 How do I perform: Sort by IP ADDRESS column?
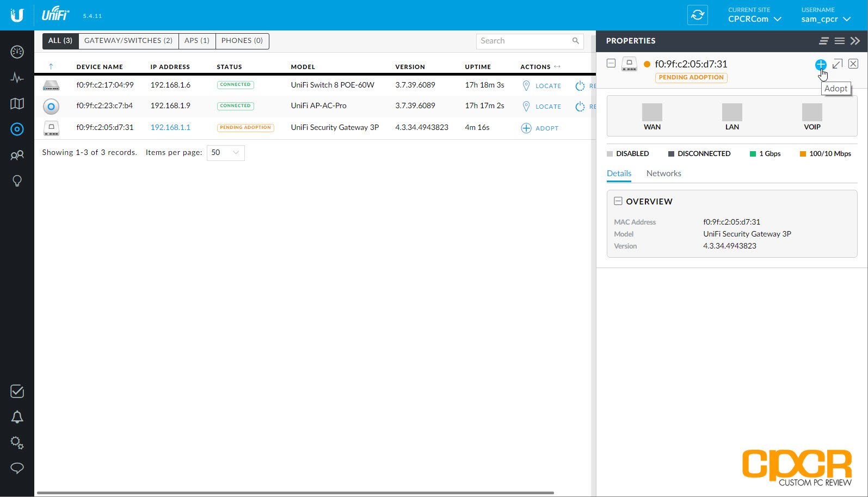(x=170, y=67)
